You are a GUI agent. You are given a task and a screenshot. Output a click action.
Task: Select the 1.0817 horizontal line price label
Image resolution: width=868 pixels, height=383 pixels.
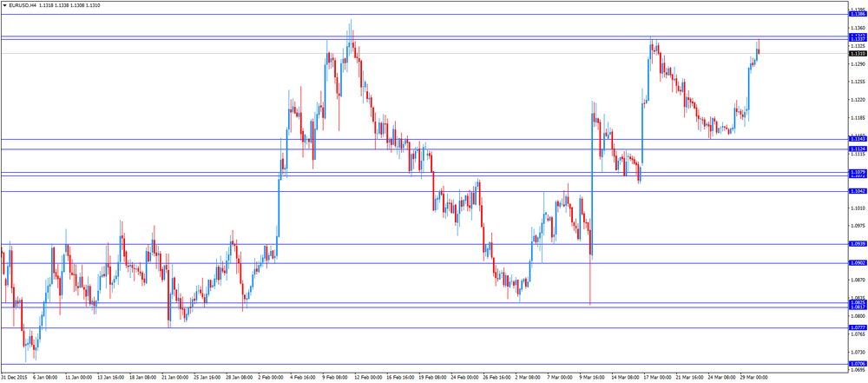(x=858, y=307)
